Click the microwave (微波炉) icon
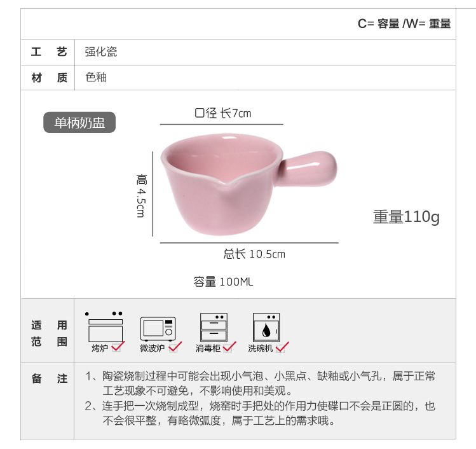476x449 pixels. [158, 329]
